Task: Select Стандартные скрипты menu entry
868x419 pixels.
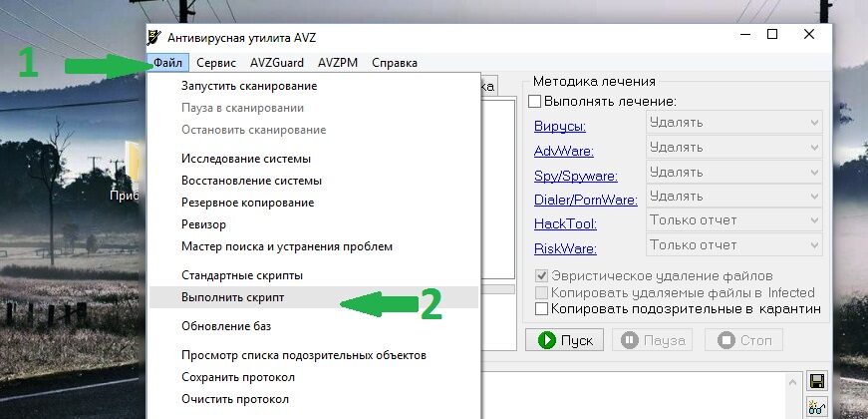Action: tap(313, 275)
